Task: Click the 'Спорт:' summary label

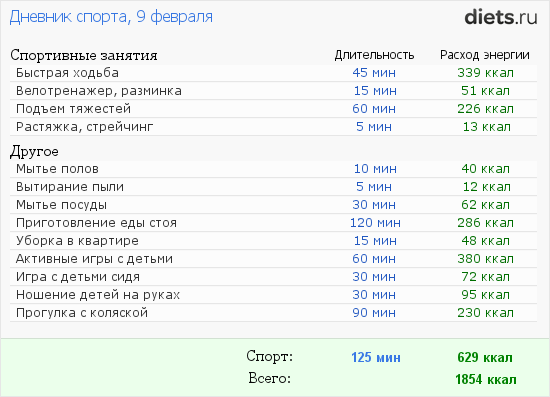Action: point(269,356)
